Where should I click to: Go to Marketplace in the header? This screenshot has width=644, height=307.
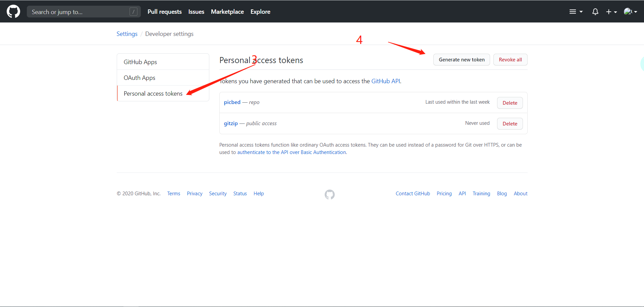(227, 12)
